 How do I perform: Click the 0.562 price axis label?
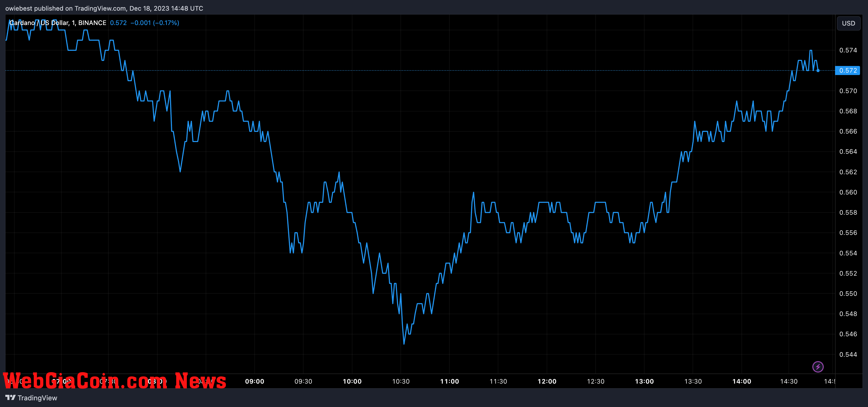(x=848, y=172)
